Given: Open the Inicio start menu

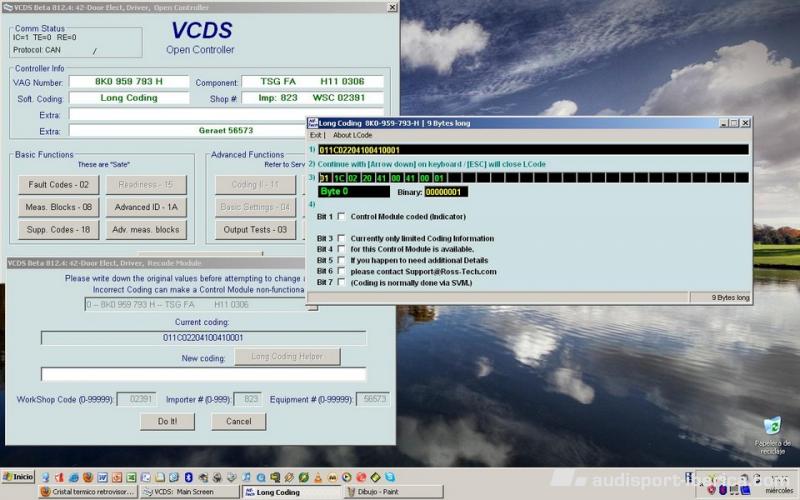Looking at the screenshot, I should [18, 477].
